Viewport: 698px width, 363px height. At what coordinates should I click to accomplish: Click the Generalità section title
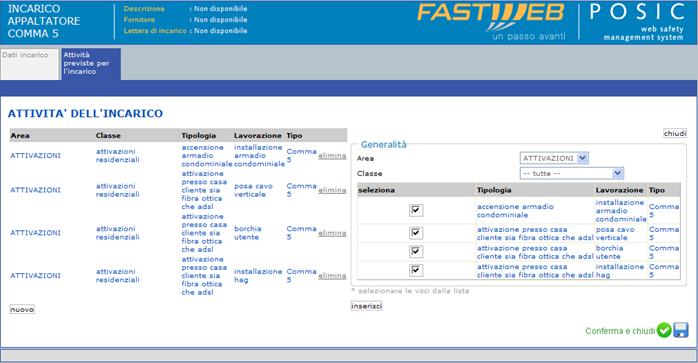384,144
